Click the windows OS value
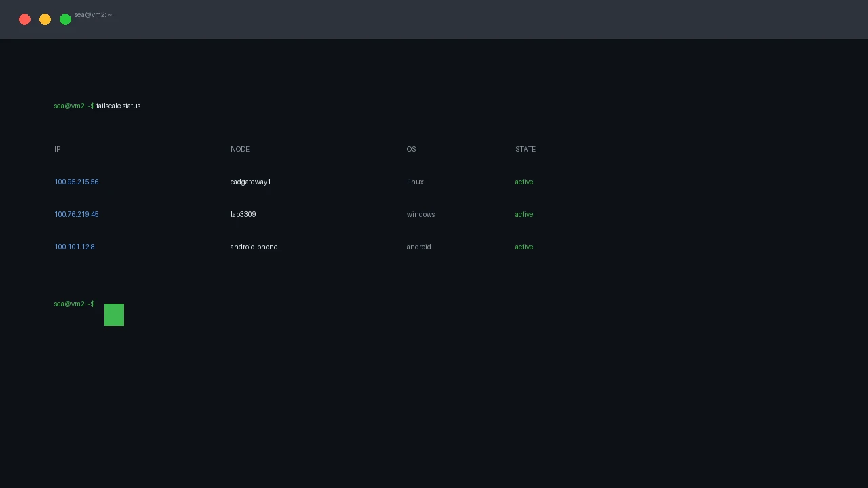 (x=421, y=215)
